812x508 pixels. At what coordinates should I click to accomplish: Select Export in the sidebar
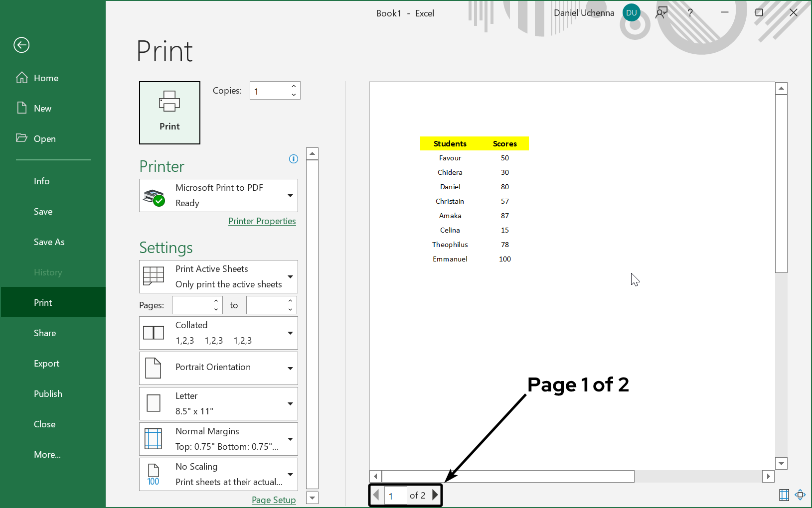pos(46,364)
